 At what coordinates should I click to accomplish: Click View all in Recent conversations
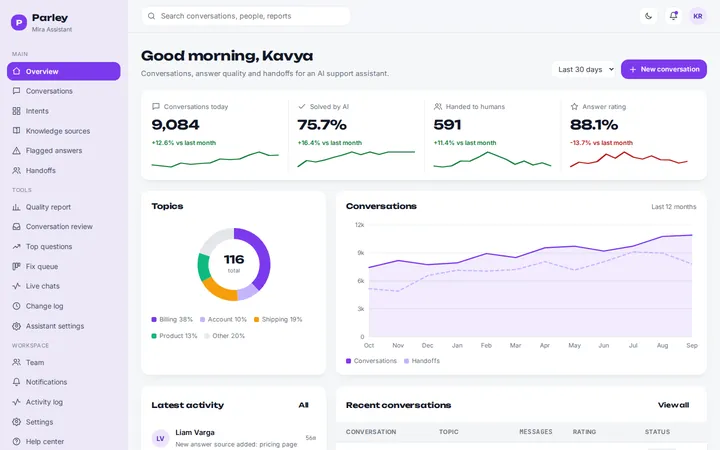click(x=673, y=405)
